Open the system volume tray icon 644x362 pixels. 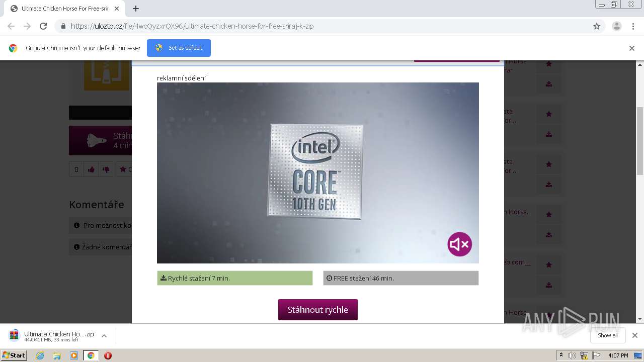point(572,355)
